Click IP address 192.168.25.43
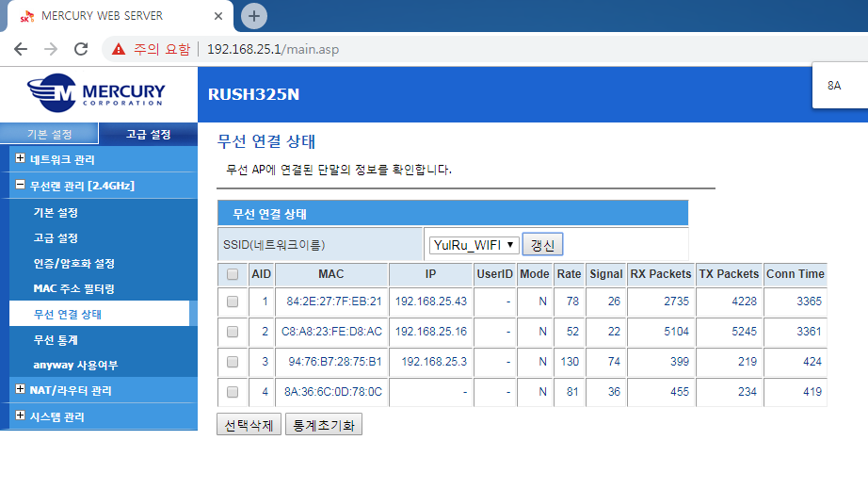 pos(430,302)
